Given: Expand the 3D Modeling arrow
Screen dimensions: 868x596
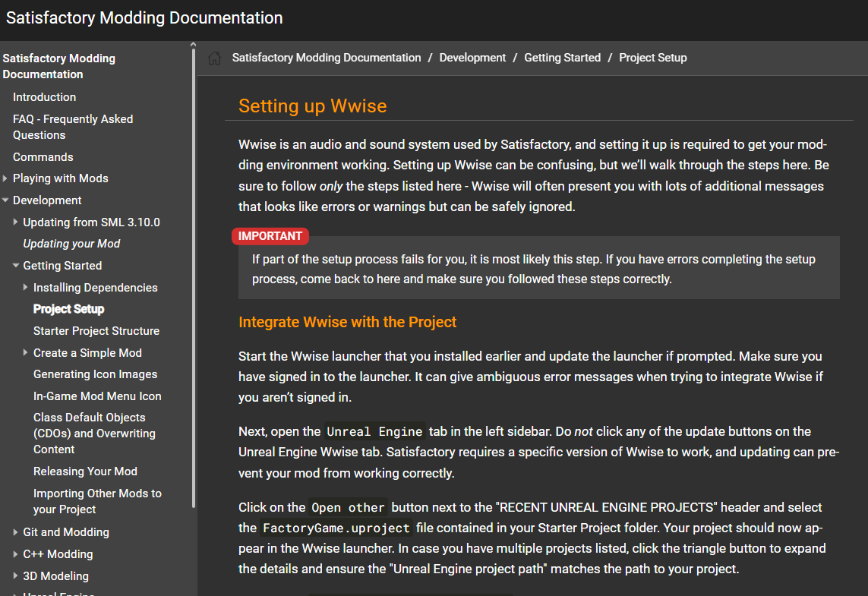Looking at the screenshot, I should (15, 576).
